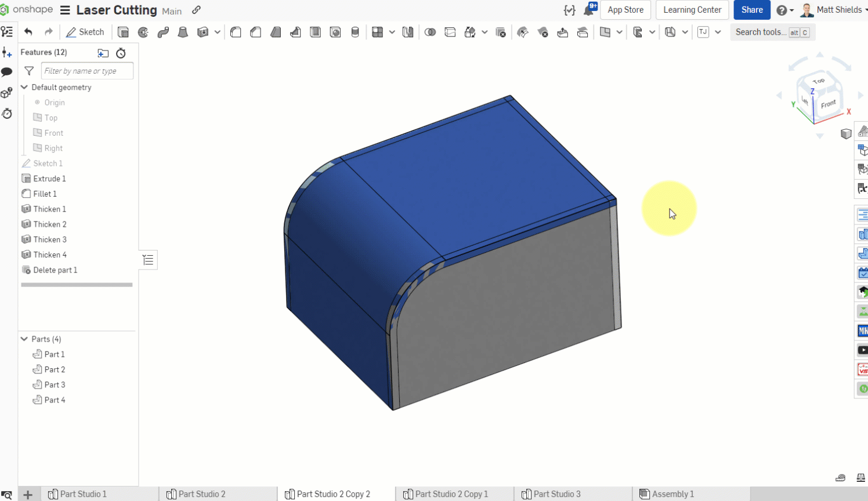This screenshot has height=501, width=868.
Task: Collapse the Default geometry group
Action: tap(24, 87)
